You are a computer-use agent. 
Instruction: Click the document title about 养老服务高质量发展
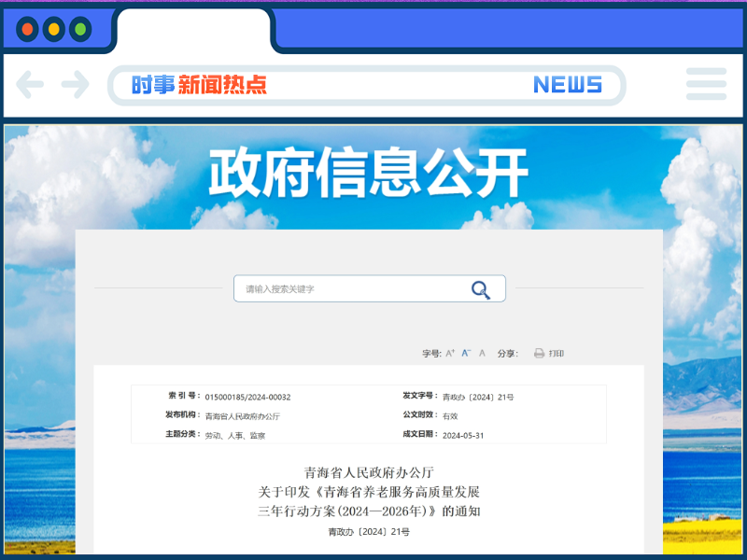pyautogui.click(x=369, y=492)
